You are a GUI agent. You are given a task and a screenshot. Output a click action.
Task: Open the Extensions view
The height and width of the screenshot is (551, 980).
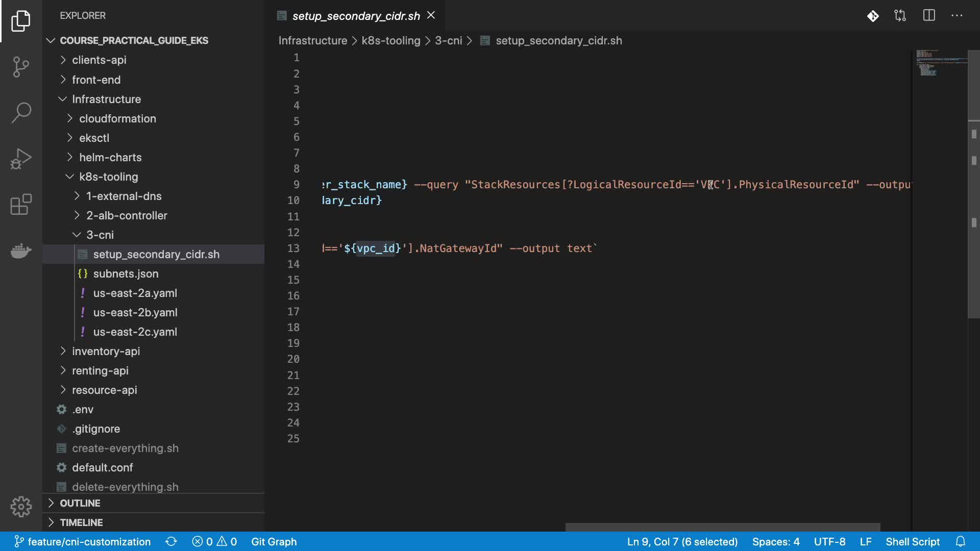(21, 205)
